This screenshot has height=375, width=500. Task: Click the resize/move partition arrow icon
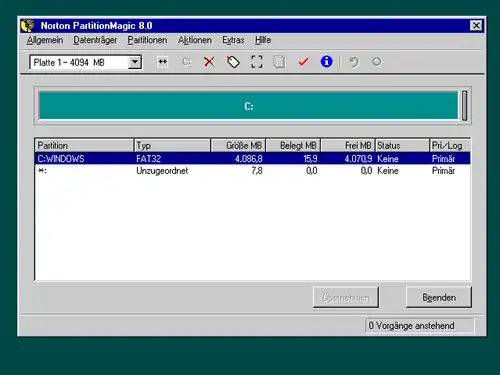163,62
